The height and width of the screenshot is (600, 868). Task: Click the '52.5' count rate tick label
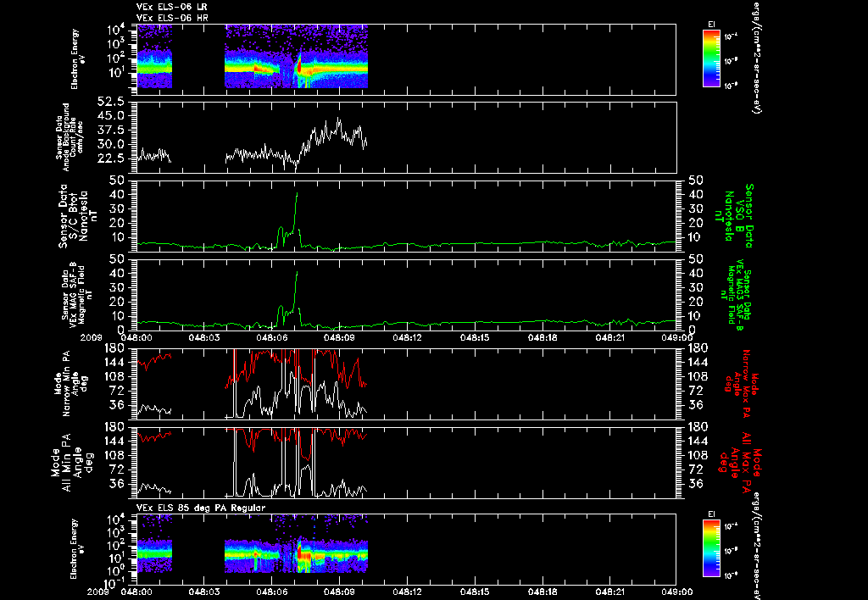pos(113,103)
